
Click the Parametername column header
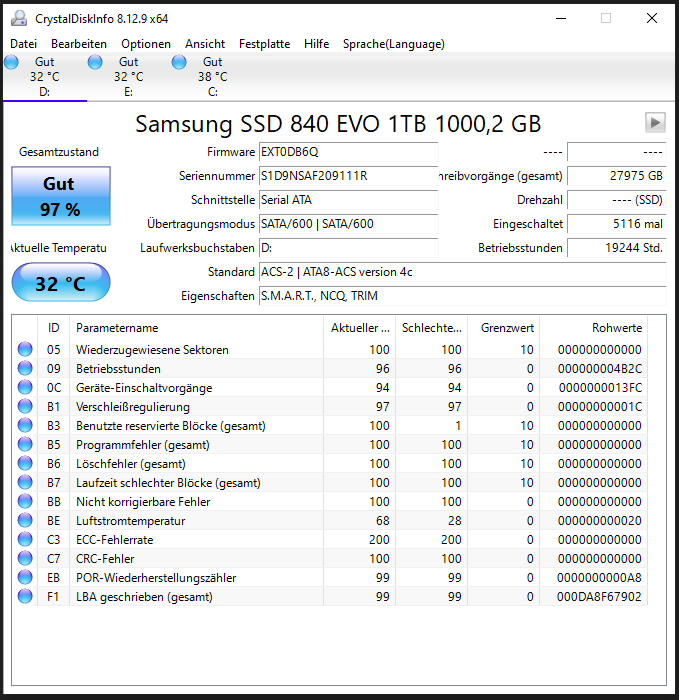pyautogui.click(x=196, y=328)
